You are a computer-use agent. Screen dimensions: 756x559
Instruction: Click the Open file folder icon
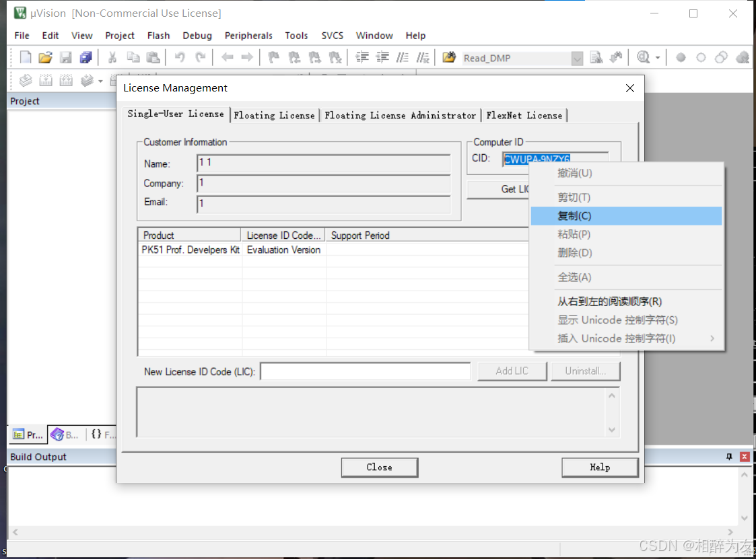pos(45,58)
